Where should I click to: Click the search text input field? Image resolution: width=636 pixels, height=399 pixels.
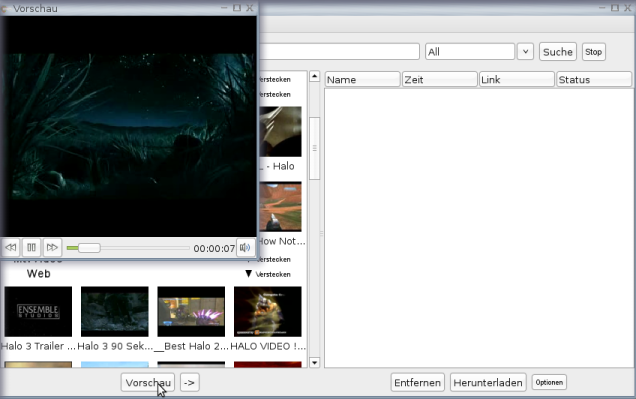[339, 52]
